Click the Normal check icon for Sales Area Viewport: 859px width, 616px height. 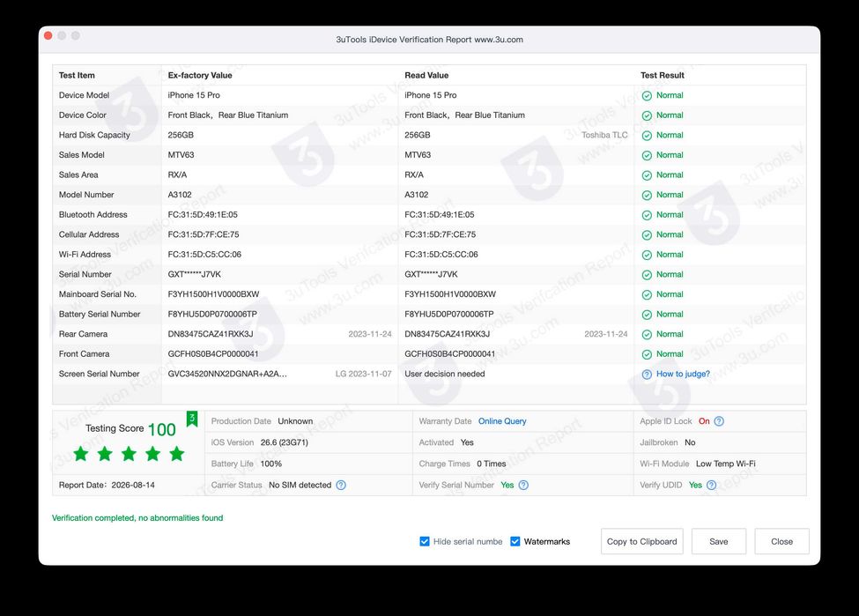point(647,175)
